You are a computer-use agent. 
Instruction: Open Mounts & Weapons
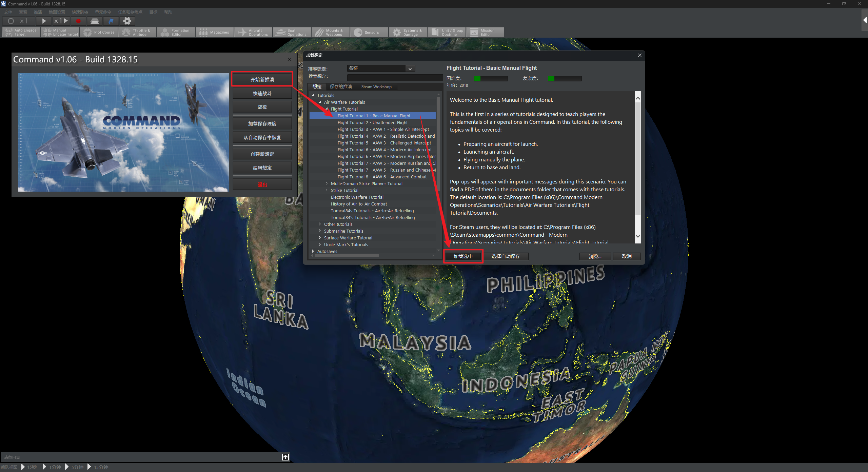(331, 33)
